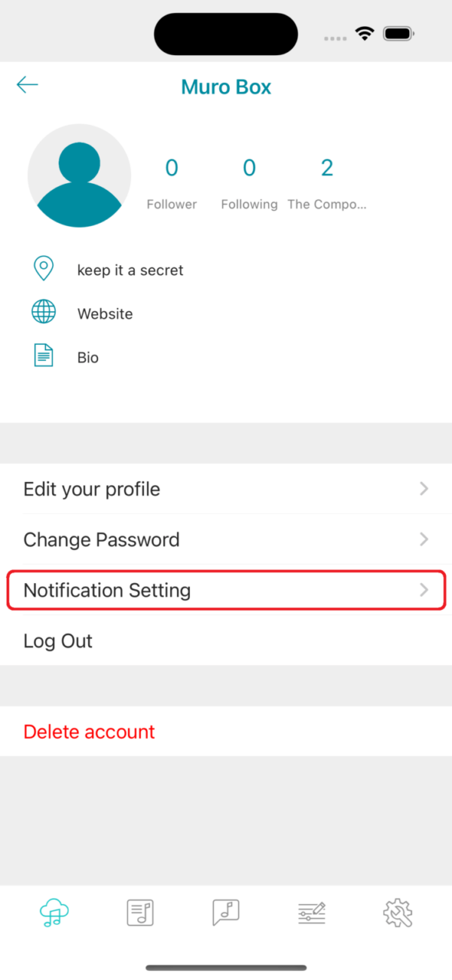Open the Notification Setting menu entry

[107, 590]
